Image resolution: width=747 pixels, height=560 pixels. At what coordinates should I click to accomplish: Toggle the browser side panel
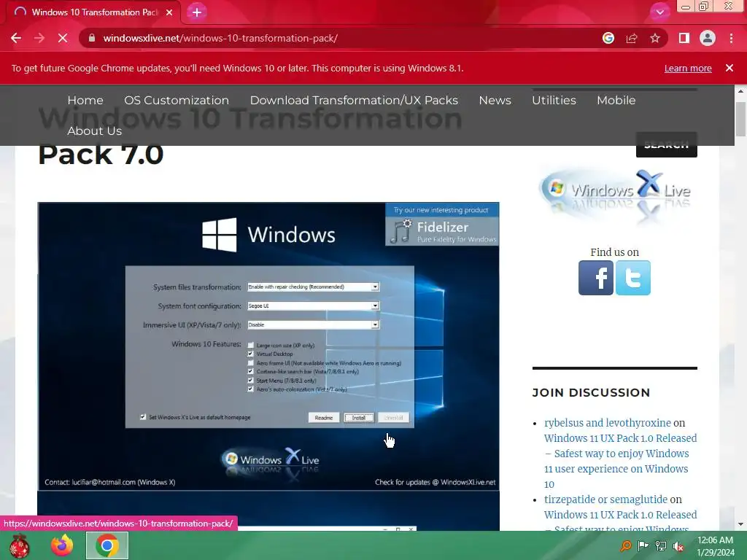pyautogui.click(x=684, y=38)
